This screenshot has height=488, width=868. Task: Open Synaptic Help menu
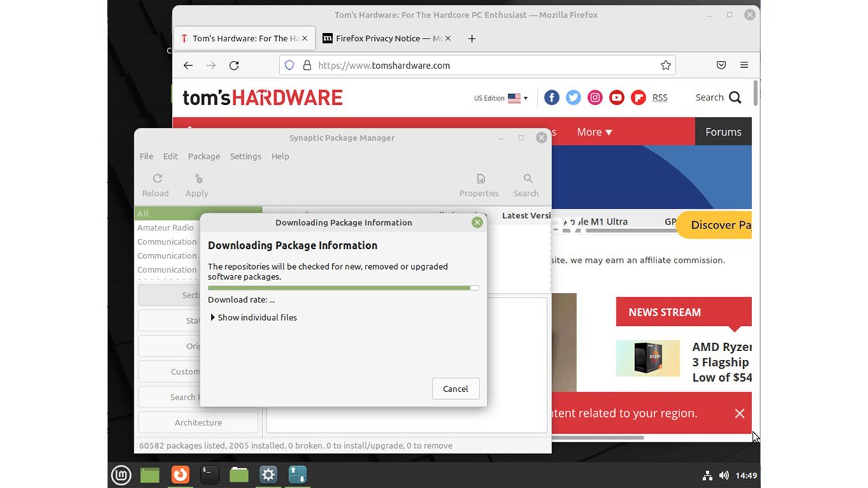(280, 157)
